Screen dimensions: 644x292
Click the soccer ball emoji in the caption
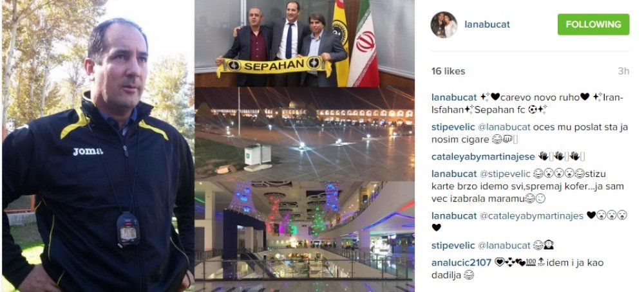[533, 109]
